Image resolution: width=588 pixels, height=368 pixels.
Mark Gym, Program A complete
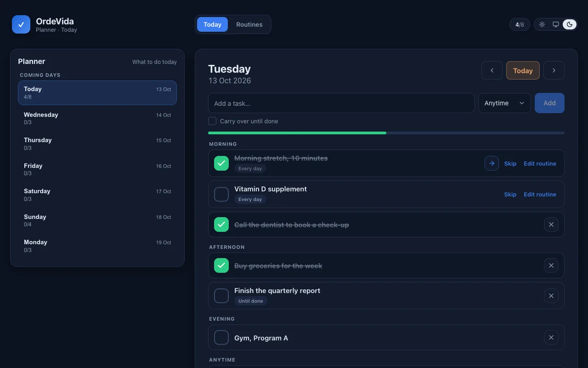click(221, 338)
